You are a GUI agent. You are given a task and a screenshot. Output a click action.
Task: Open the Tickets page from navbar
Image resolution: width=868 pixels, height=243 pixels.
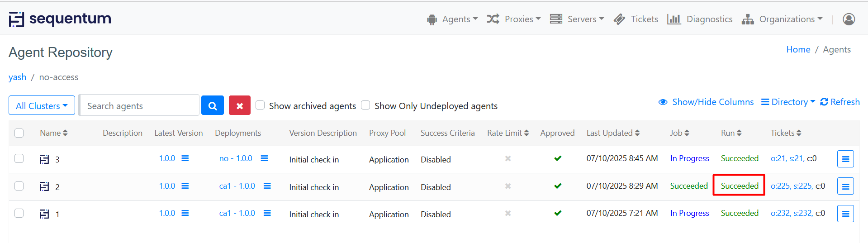pos(636,19)
